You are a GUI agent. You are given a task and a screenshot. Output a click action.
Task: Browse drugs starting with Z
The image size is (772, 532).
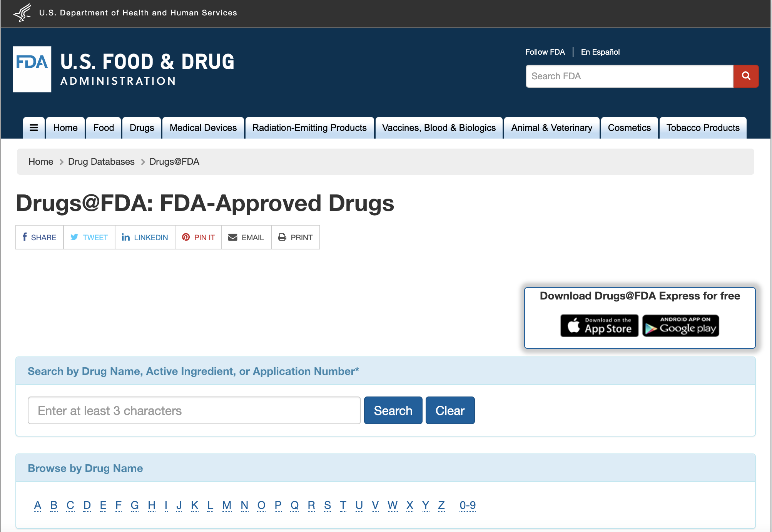pos(441,505)
